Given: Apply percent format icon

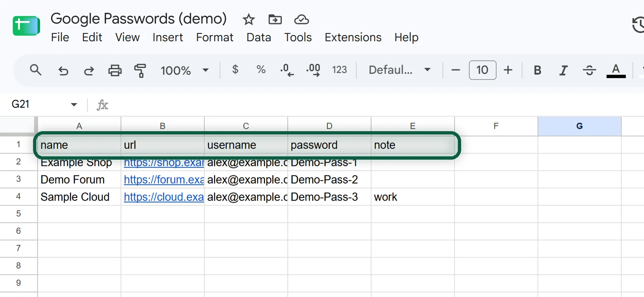Looking at the screenshot, I should click(261, 69).
